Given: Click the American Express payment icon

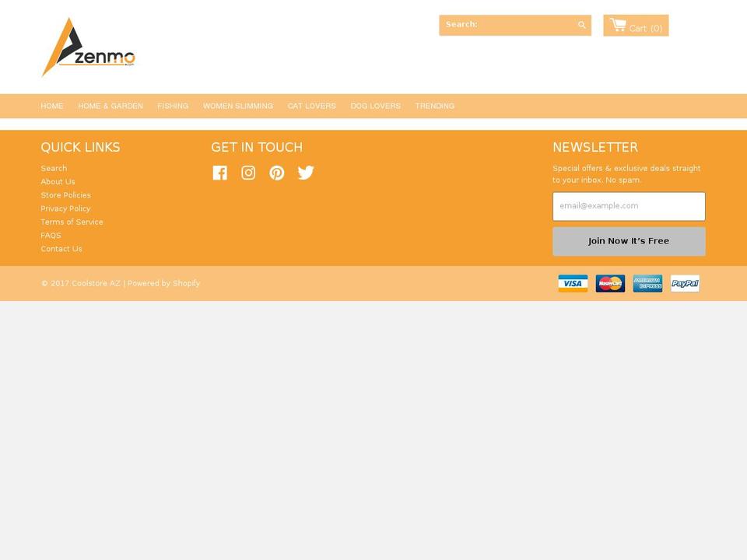Looking at the screenshot, I should click(647, 283).
